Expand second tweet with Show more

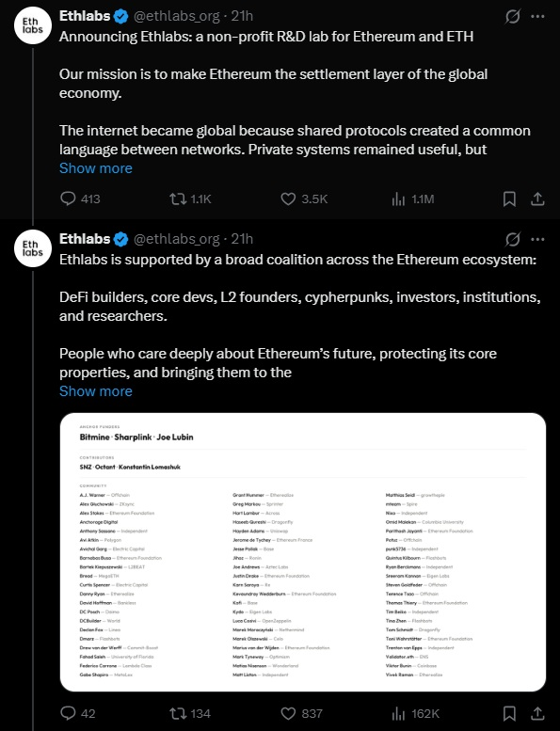(x=96, y=391)
